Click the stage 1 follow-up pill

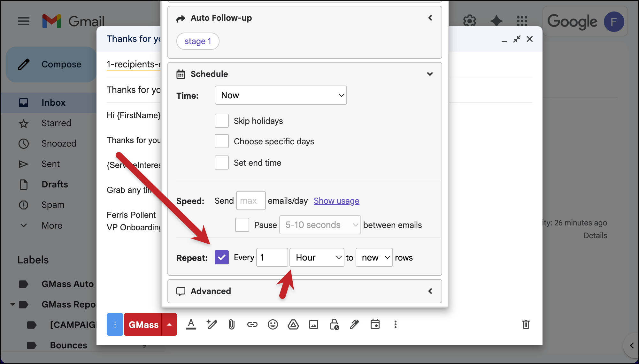pos(198,41)
